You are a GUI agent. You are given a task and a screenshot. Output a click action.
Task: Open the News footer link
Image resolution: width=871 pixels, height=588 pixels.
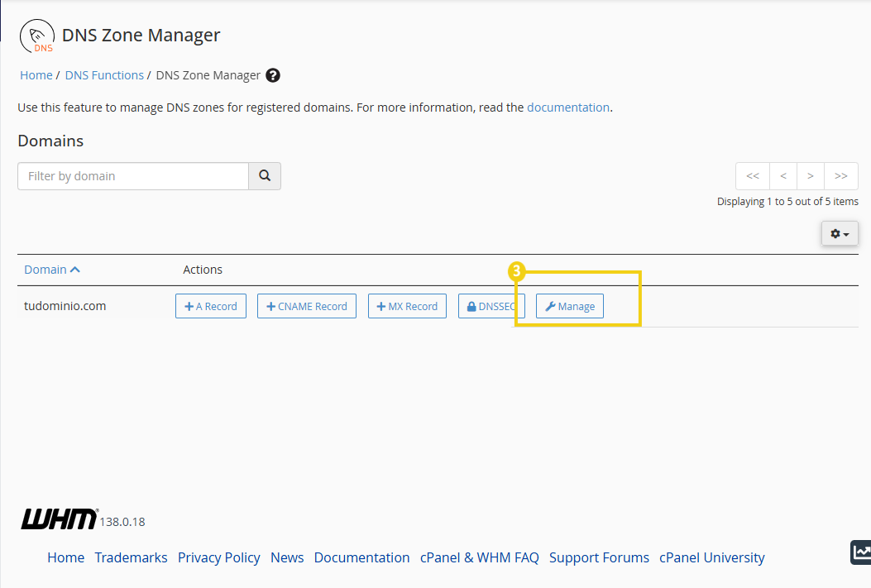coord(287,557)
